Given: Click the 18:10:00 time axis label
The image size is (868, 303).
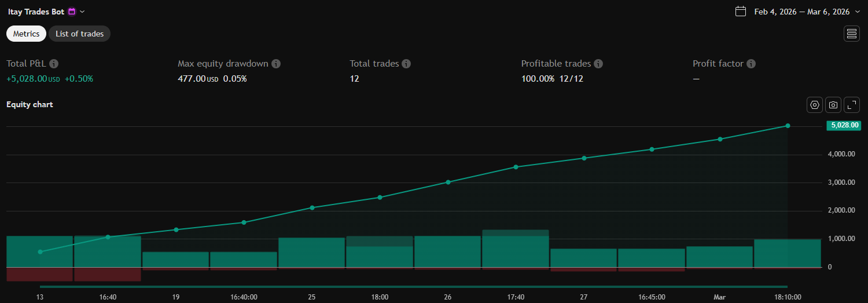Looking at the screenshot, I should tap(788, 297).
